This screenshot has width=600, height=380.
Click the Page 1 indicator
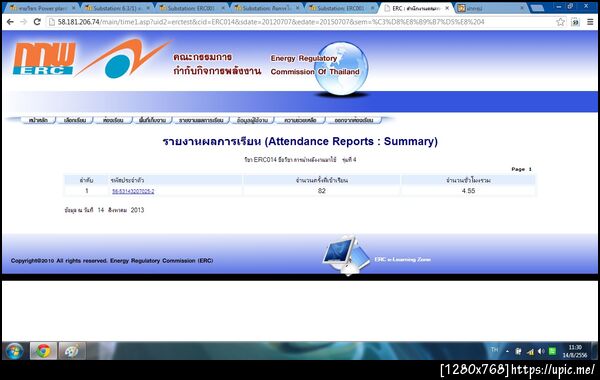tap(522, 169)
